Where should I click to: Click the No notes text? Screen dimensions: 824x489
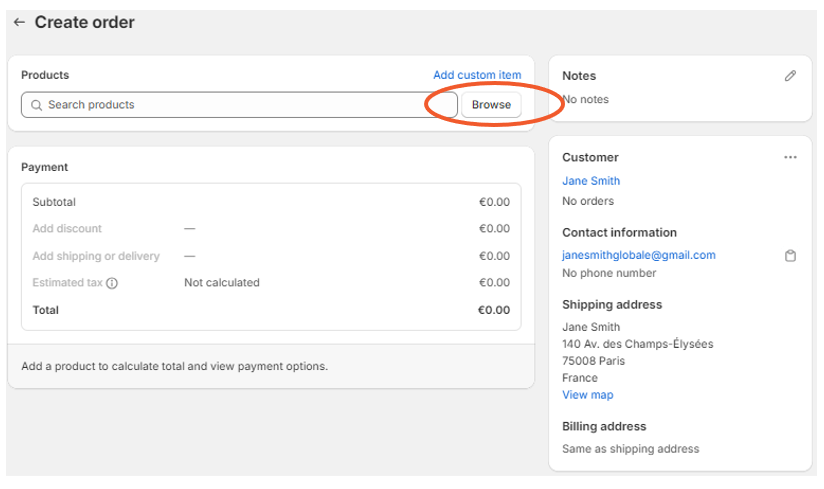586,100
